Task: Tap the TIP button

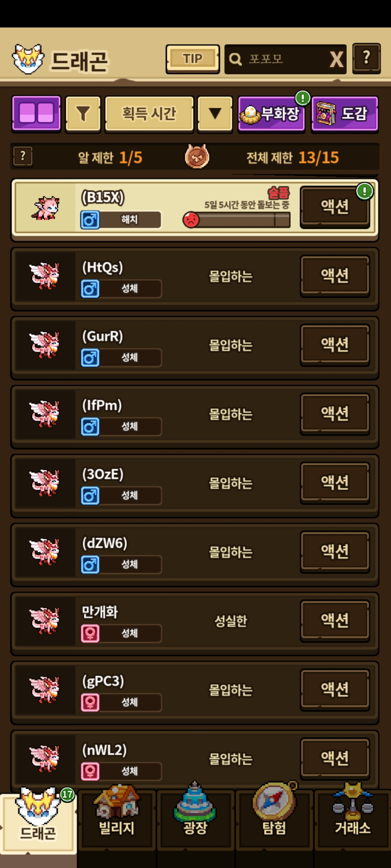Action: (193, 59)
